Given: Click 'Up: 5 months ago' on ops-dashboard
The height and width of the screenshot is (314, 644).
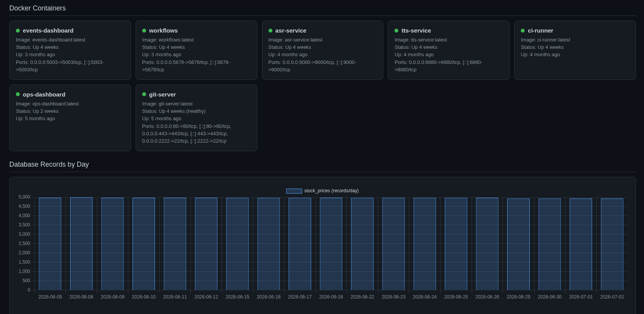Looking at the screenshot, I should click(x=35, y=118).
